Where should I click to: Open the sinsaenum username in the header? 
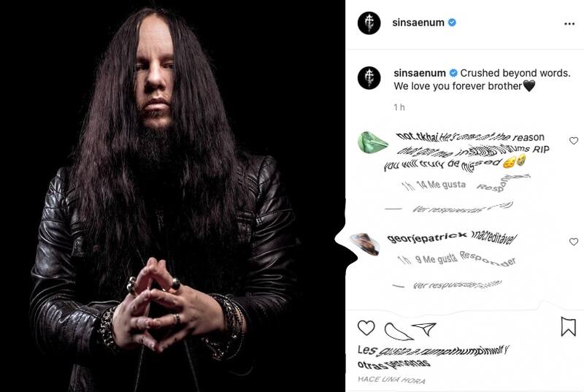point(418,23)
